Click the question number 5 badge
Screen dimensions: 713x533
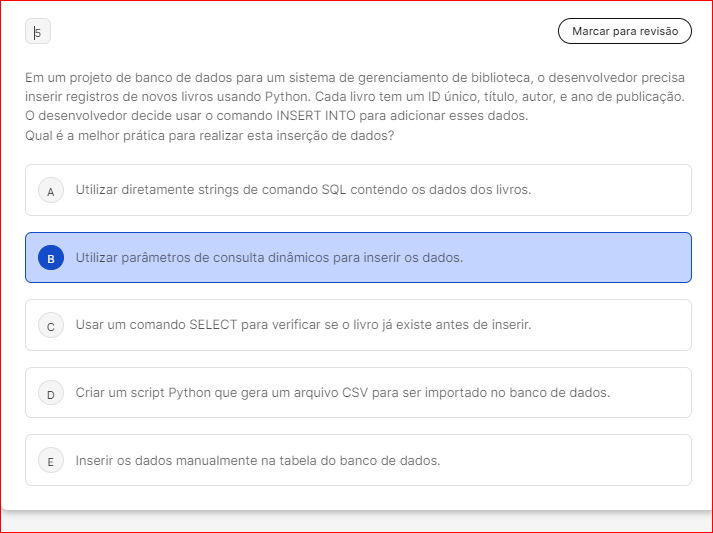[38, 33]
